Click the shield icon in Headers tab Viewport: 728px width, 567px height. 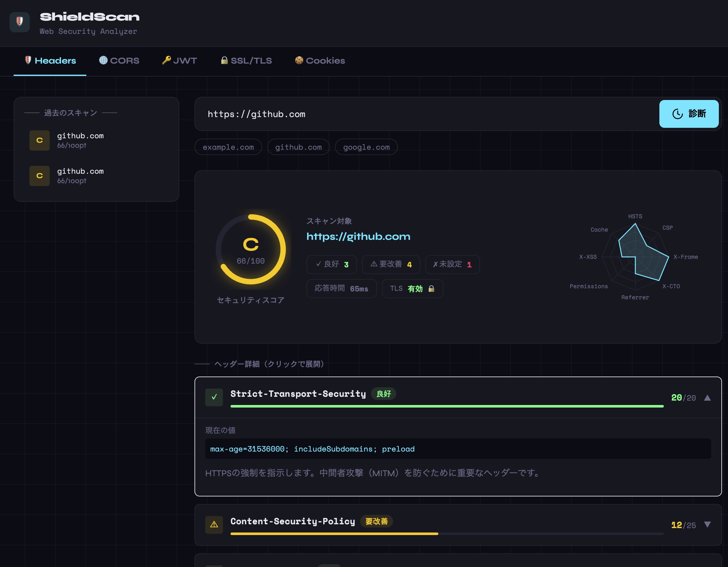coord(28,60)
